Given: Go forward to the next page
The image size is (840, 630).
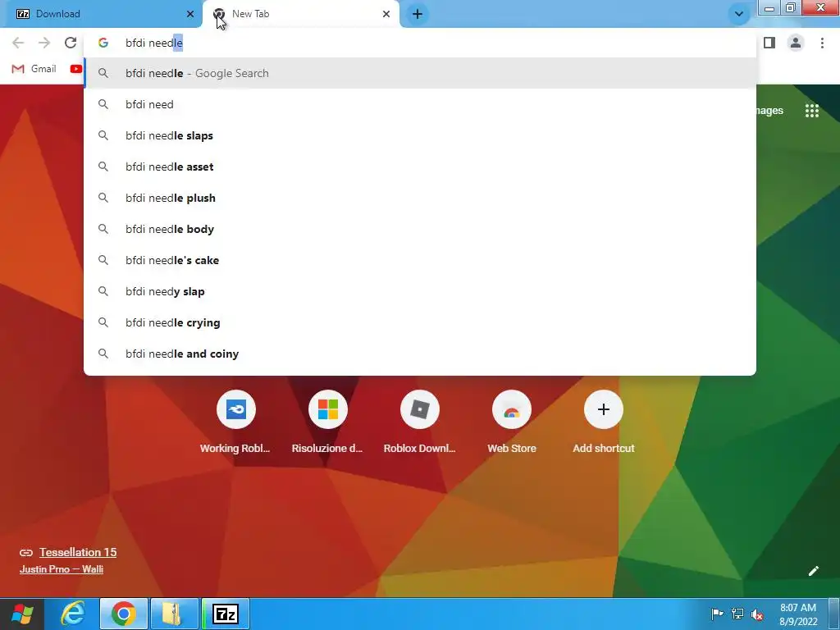Looking at the screenshot, I should tap(44, 43).
